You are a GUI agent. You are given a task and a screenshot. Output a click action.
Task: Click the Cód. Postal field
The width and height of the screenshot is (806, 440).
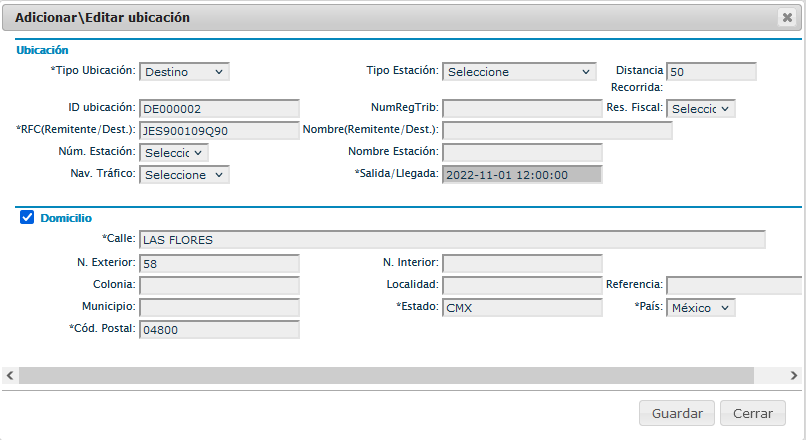pyautogui.click(x=219, y=329)
